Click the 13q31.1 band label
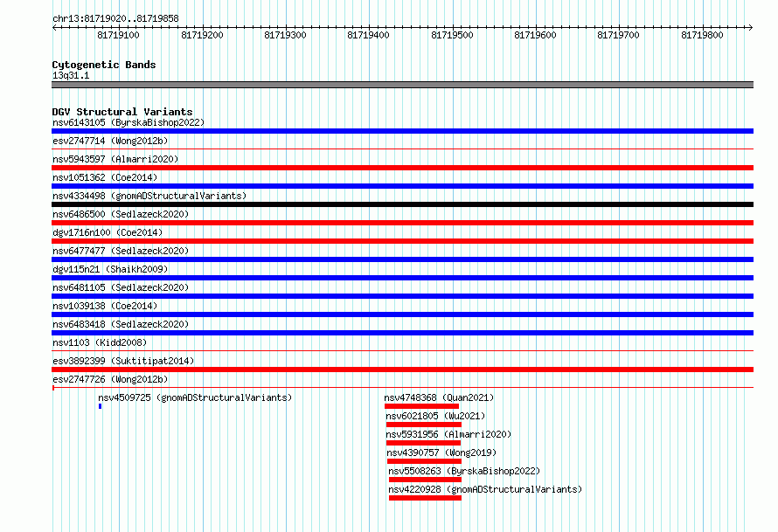 point(71,75)
